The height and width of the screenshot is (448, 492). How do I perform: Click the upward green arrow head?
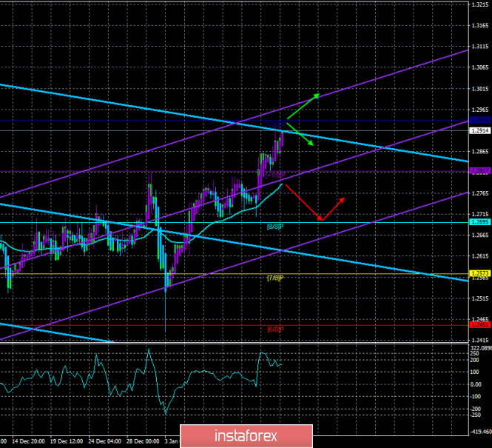tap(317, 96)
